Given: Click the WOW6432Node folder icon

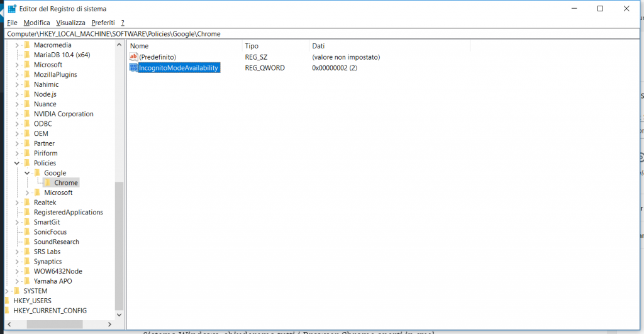Looking at the screenshot, I should [x=27, y=271].
